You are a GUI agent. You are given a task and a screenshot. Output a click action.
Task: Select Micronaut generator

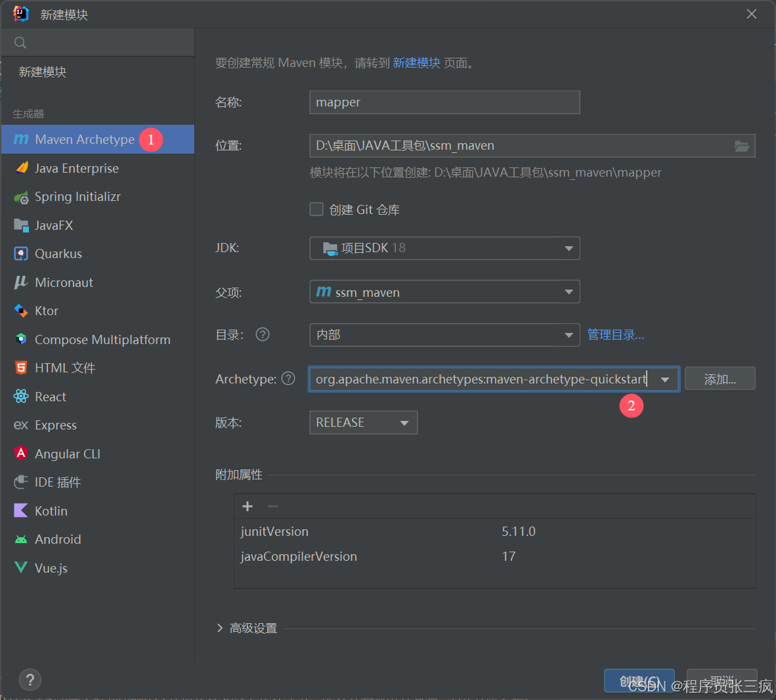(98, 282)
